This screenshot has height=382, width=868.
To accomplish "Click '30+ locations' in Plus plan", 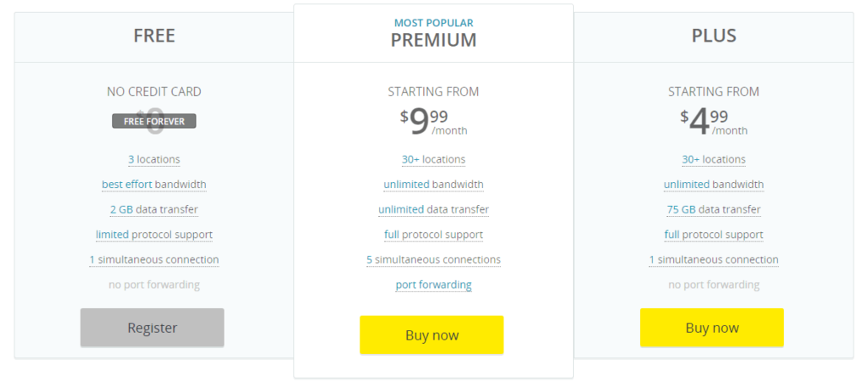I will [714, 160].
